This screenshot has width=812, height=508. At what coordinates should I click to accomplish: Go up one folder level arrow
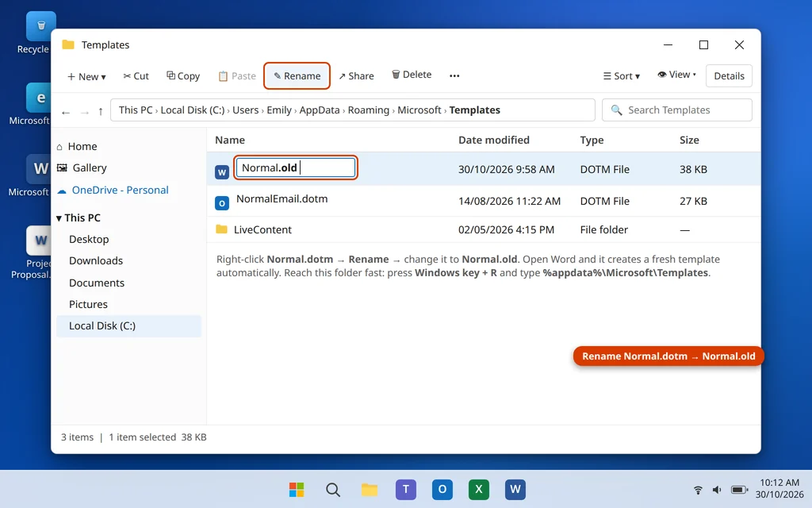(101, 111)
